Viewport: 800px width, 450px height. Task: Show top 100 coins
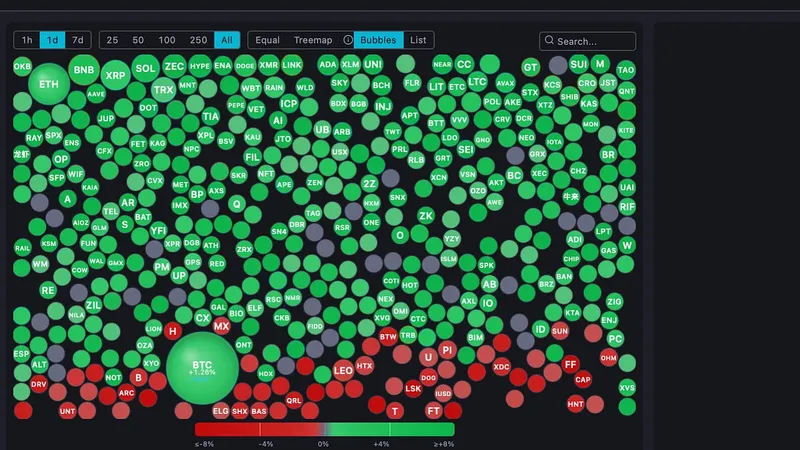pos(167,40)
